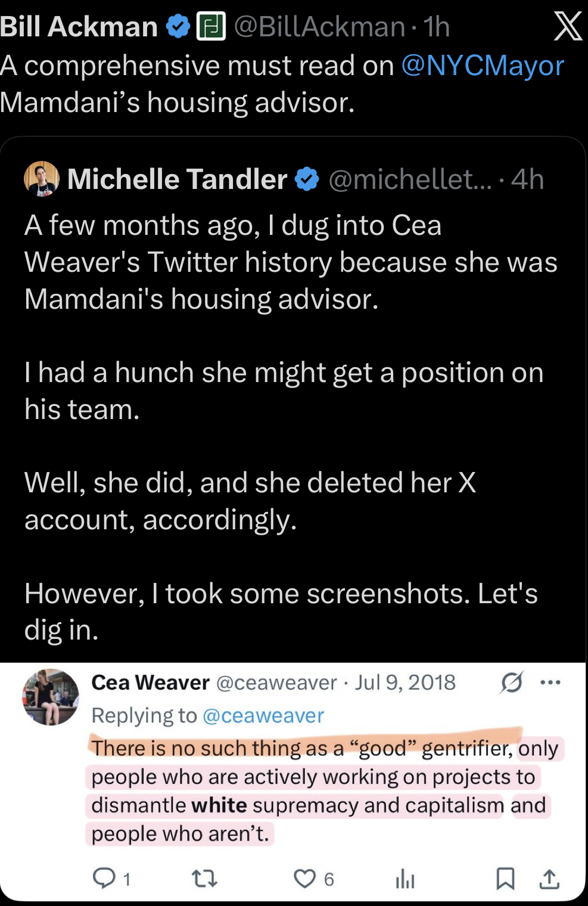The height and width of the screenshot is (906, 588).
Task: Open the @NYCMayor mention link
Action: tap(483, 66)
